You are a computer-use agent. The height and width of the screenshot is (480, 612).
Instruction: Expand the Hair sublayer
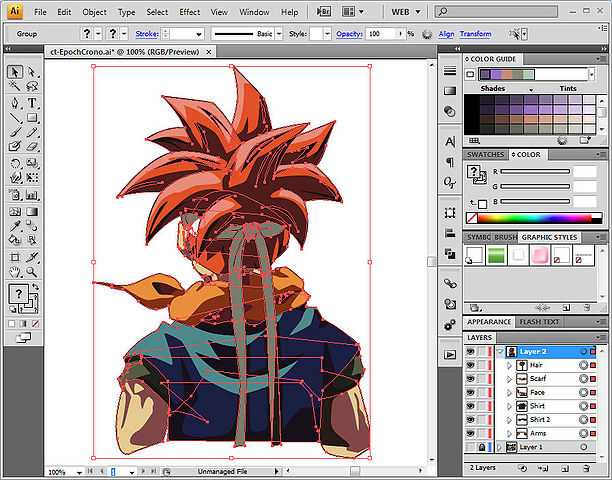point(509,366)
